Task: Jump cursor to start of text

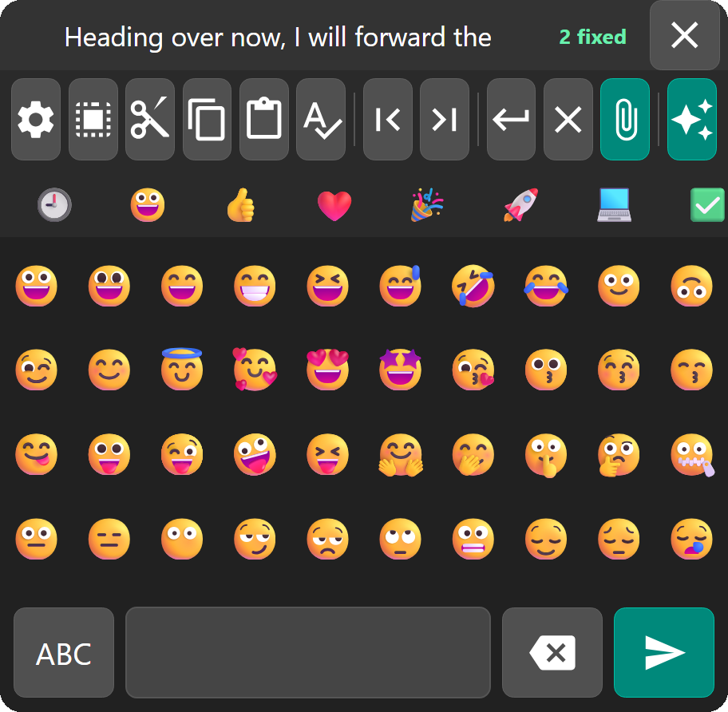Action: click(x=388, y=119)
